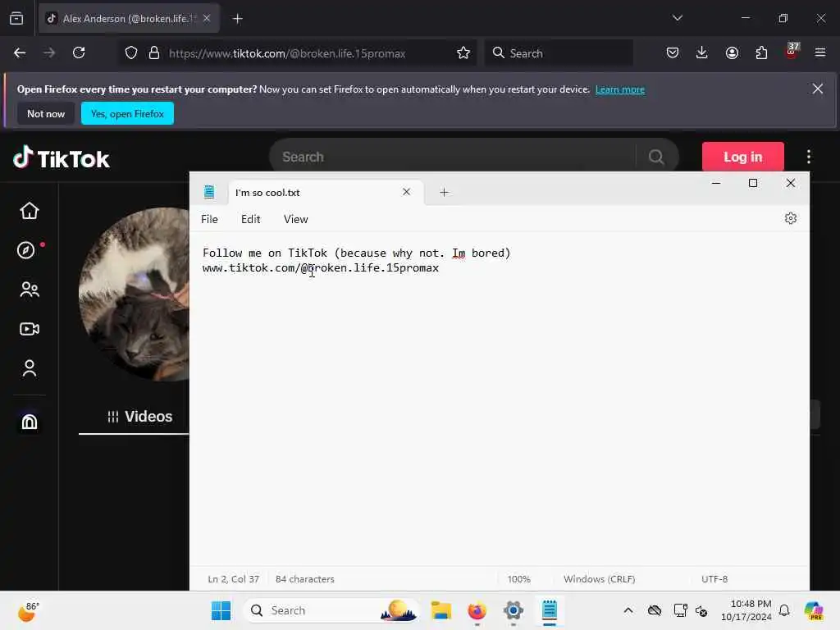Save page to Pocket
Image resolution: width=840 pixels, height=630 pixels.
[673, 52]
